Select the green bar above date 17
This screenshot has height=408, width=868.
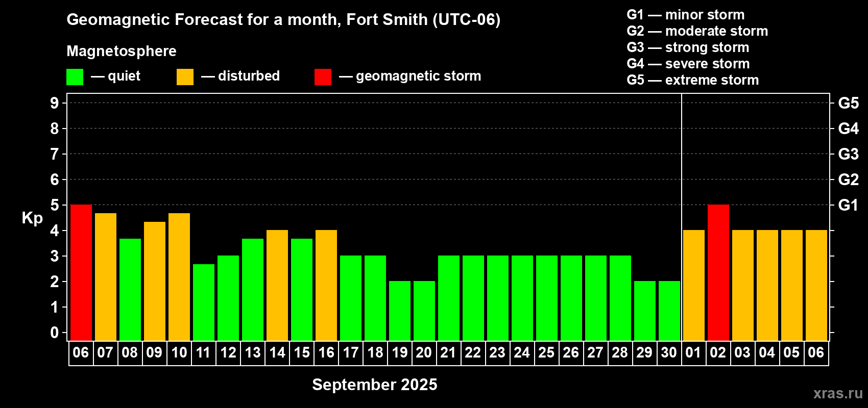click(351, 298)
